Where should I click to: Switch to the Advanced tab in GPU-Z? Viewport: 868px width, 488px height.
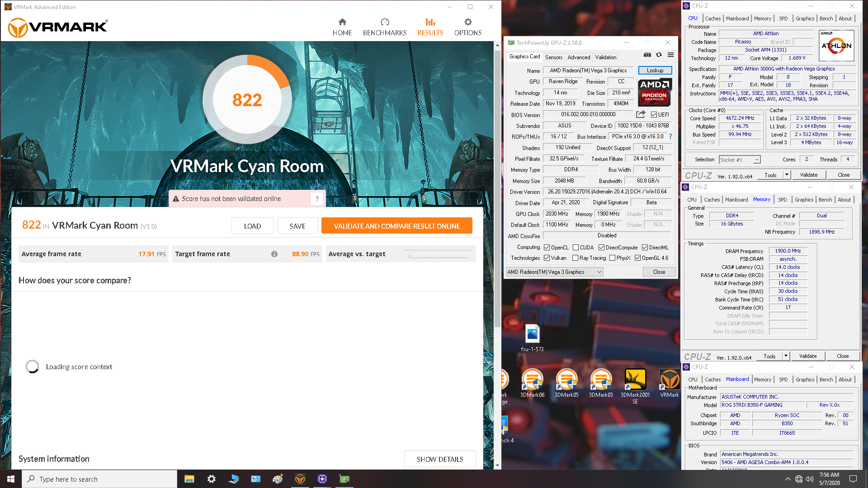(579, 57)
